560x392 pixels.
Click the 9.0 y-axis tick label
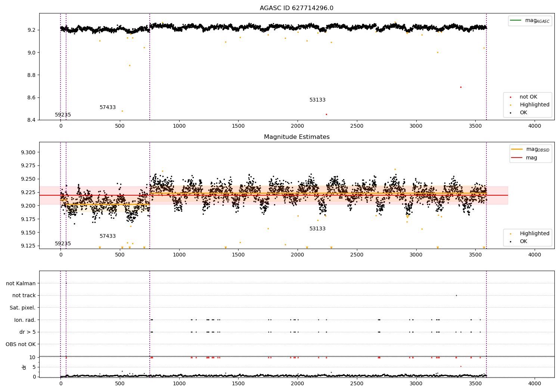click(x=31, y=53)
